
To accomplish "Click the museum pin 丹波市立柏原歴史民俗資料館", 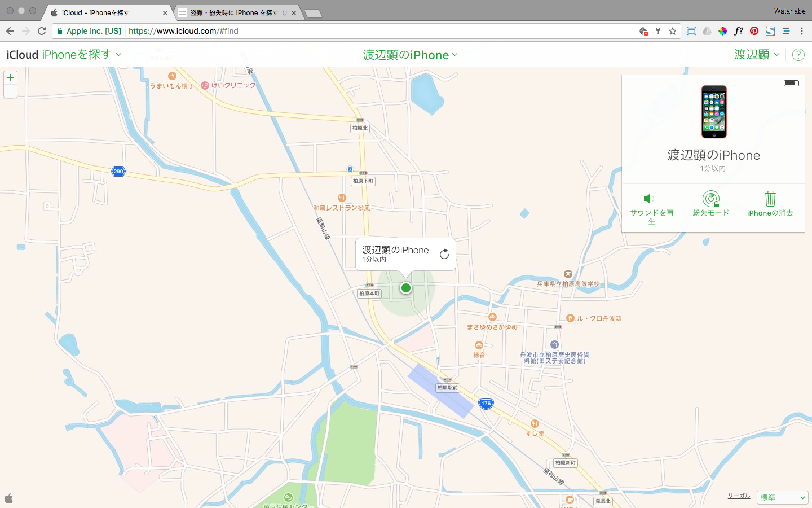I will click(x=555, y=344).
